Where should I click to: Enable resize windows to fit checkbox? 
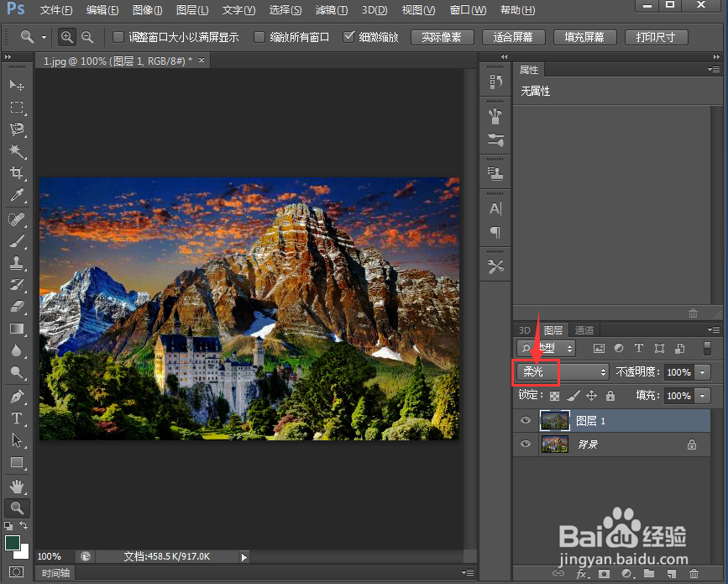pyautogui.click(x=118, y=37)
